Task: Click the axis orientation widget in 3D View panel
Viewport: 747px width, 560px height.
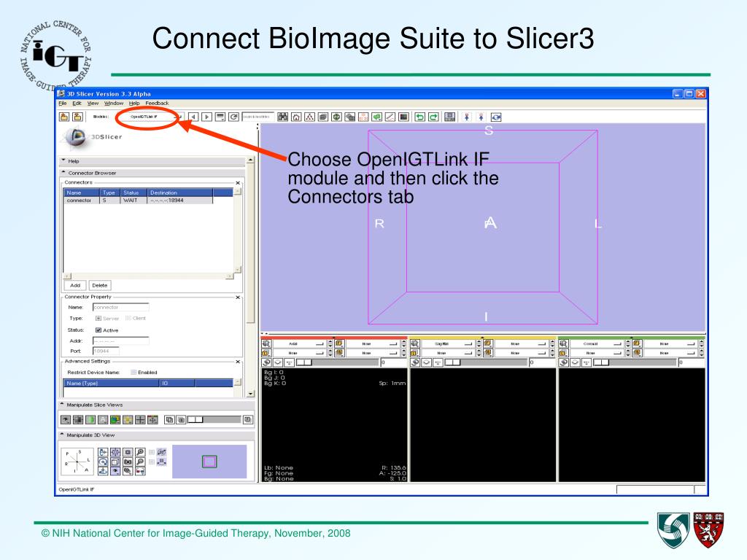Action: (x=77, y=462)
